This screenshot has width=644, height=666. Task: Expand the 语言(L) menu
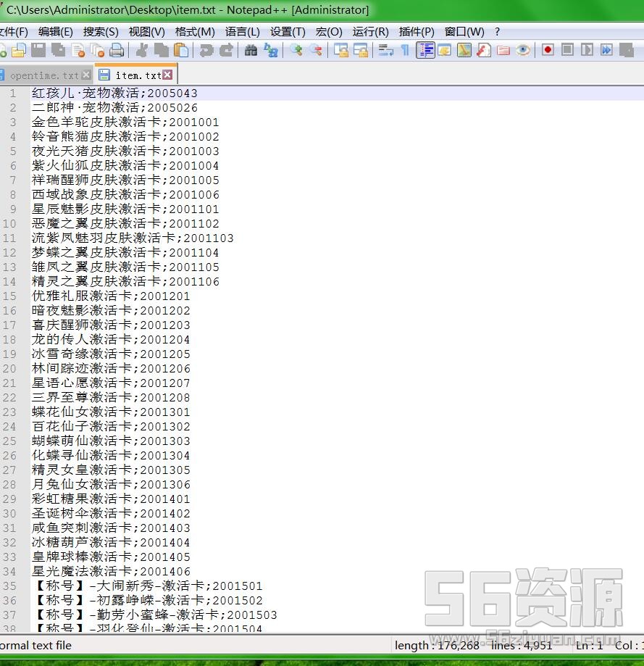click(x=242, y=32)
